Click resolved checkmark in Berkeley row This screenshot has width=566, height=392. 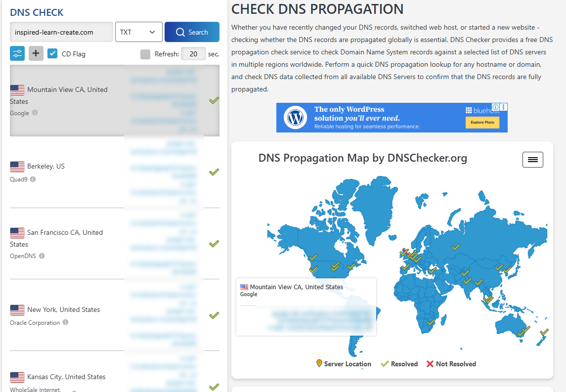coord(214,172)
